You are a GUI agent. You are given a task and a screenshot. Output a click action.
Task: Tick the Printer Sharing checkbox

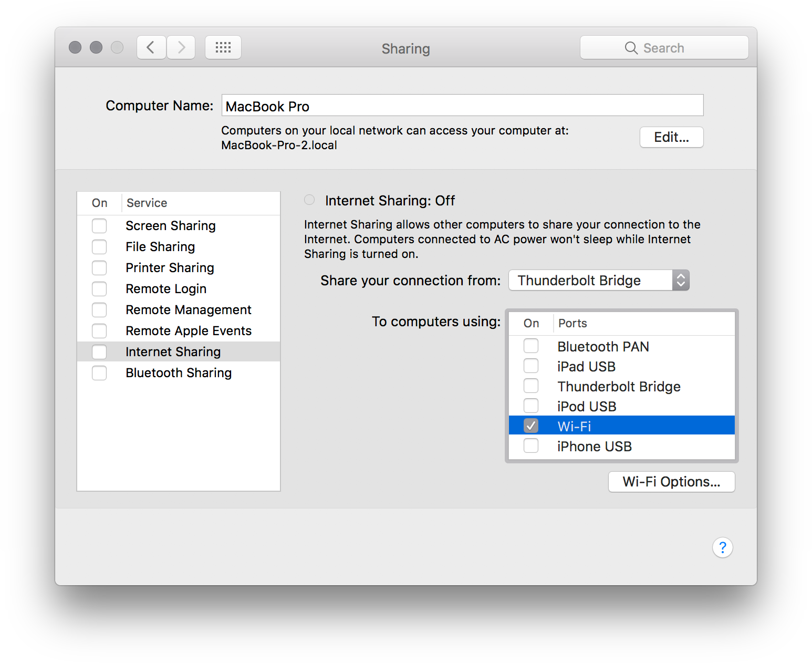pyautogui.click(x=99, y=268)
